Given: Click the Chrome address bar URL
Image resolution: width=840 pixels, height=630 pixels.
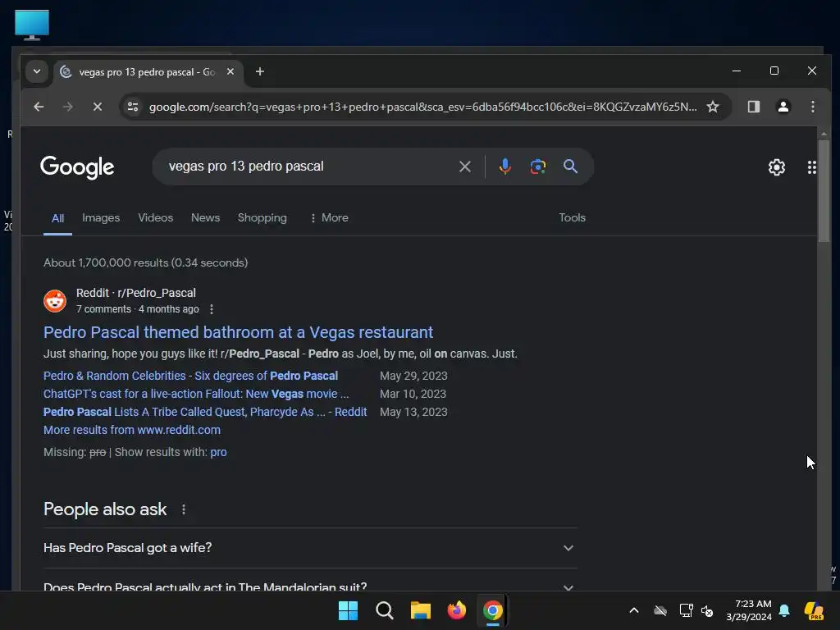Looking at the screenshot, I should (422, 107).
